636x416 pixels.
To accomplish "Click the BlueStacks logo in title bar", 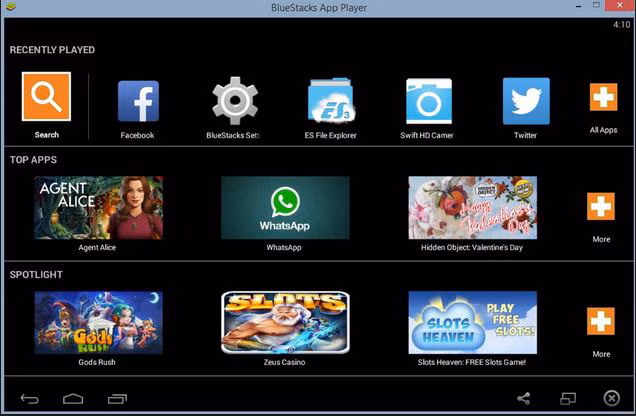I will click(11, 6).
